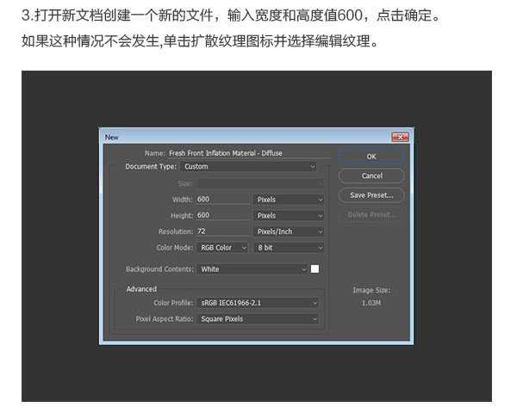Open the Document Type dropdown

[249, 167]
